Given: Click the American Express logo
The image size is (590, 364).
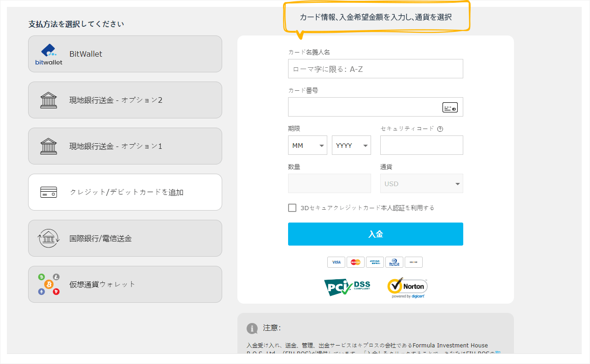Looking at the screenshot, I should 375,262.
